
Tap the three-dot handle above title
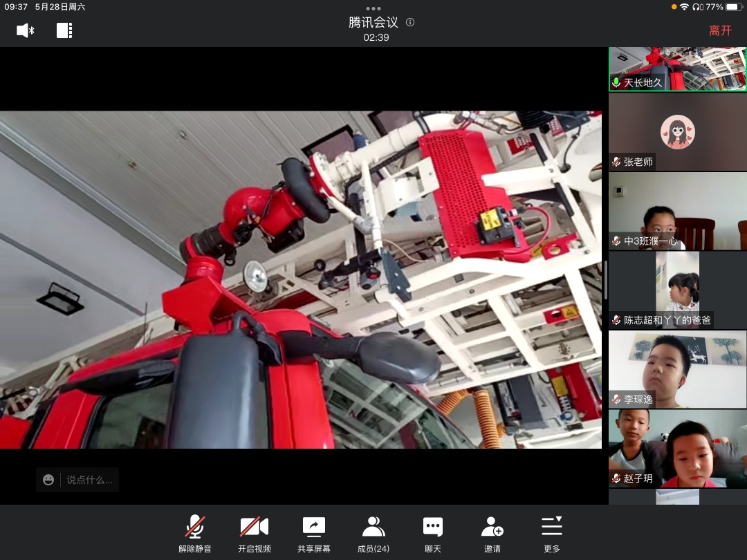(x=373, y=8)
